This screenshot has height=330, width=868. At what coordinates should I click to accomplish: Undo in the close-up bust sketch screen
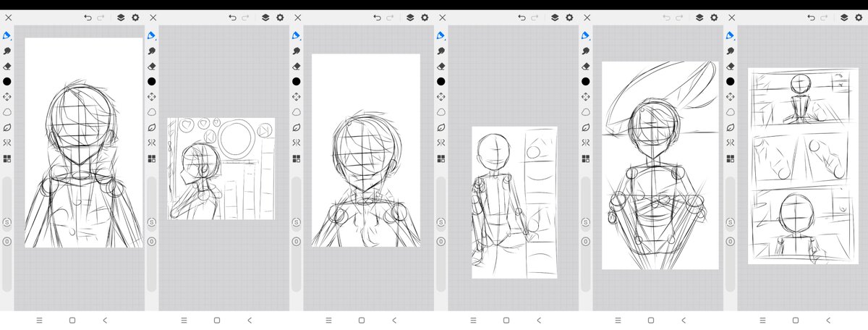tap(377, 17)
